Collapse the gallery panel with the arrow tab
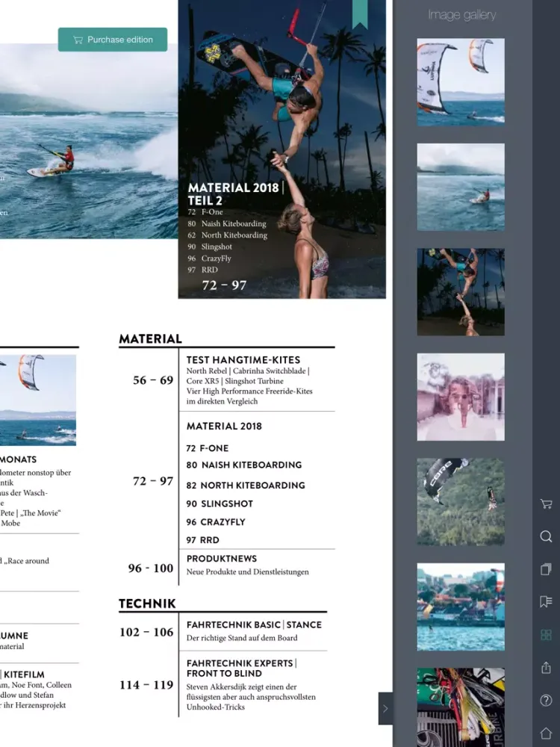Viewport: 560px width, 747px height. point(385,708)
